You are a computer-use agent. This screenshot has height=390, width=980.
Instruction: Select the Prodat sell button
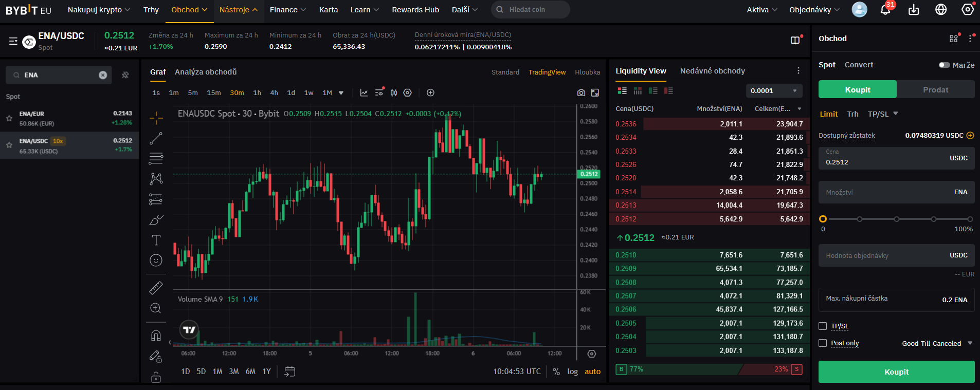[x=935, y=89]
